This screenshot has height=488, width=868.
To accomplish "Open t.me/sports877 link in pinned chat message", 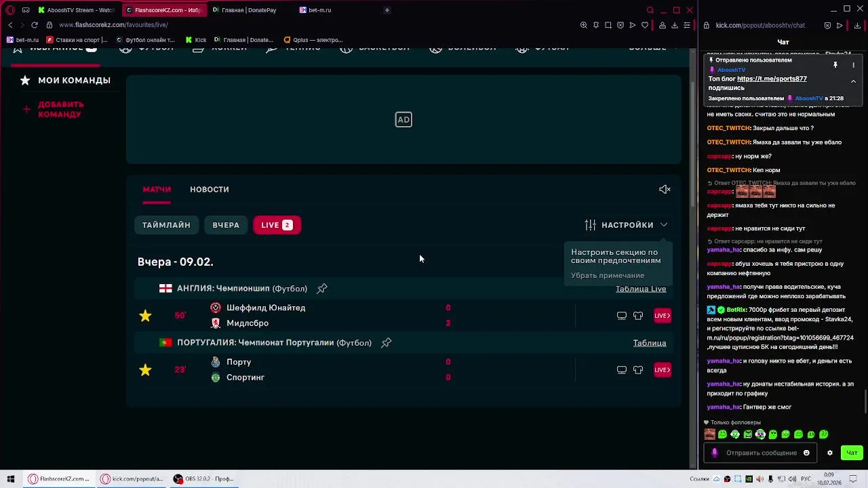I will (772, 79).
